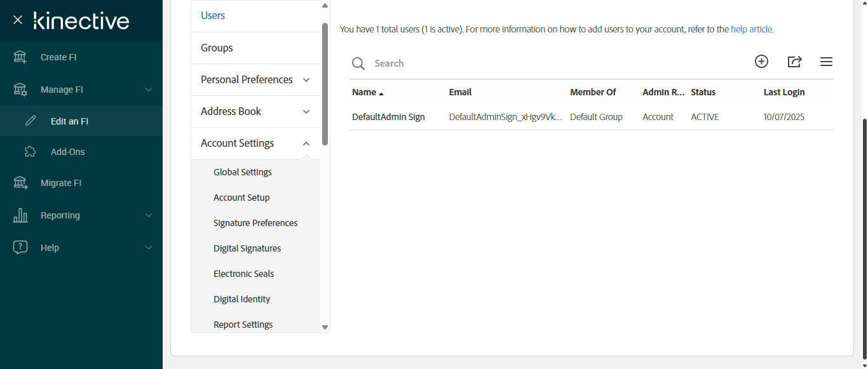Click the export users icon
The image size is (868, 369).
(794, 62)
